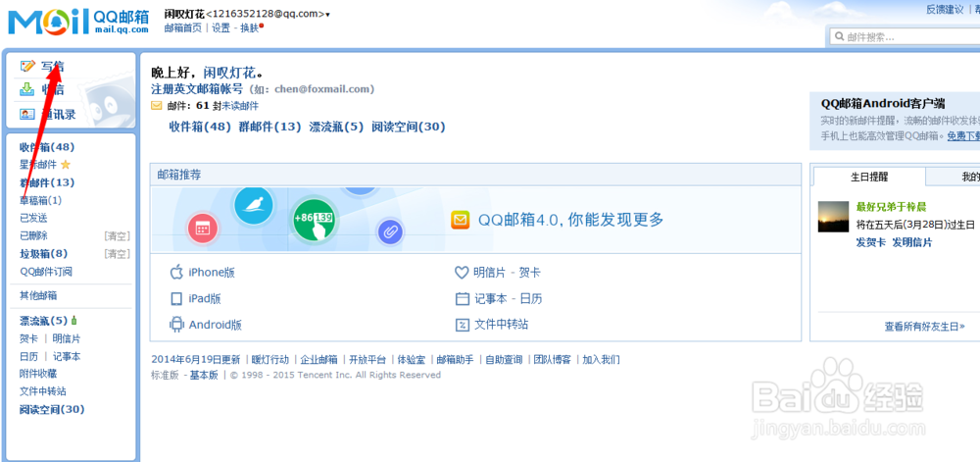Click the red calendar circle icon in banner
The image size is (980, 462).
pos(202,229)
